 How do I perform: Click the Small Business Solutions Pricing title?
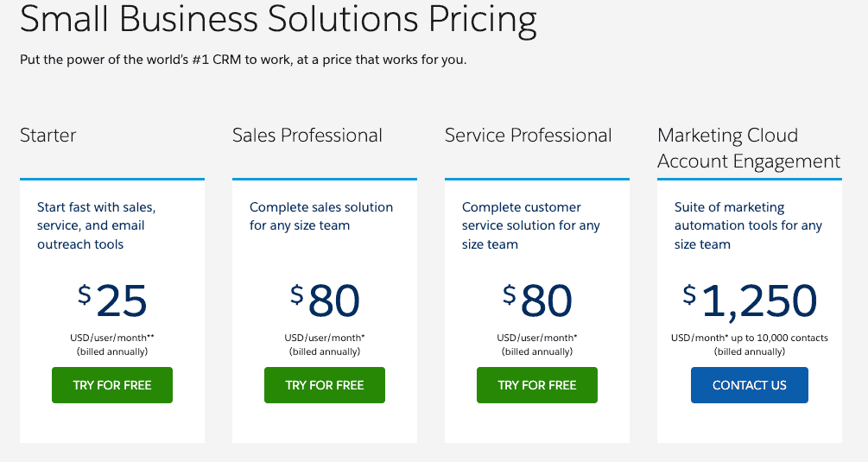[278, 20]
